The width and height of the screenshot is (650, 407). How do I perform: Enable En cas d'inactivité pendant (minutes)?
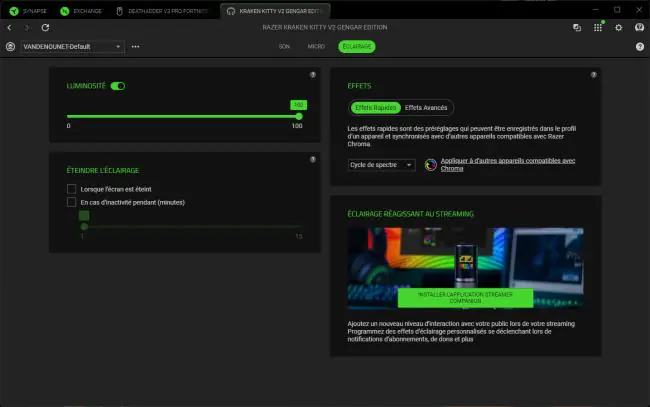pos(71,202)
